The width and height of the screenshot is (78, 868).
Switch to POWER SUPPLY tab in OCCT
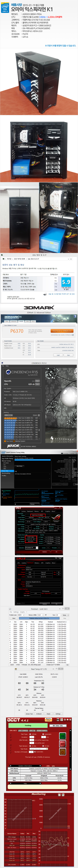pyautogui.click(x=42, y=731)
